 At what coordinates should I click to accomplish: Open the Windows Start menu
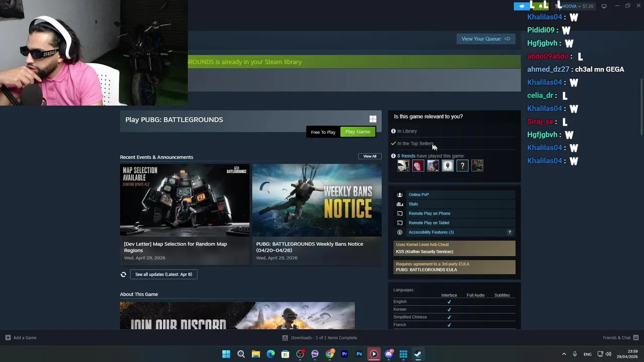(x=226, y=354)
